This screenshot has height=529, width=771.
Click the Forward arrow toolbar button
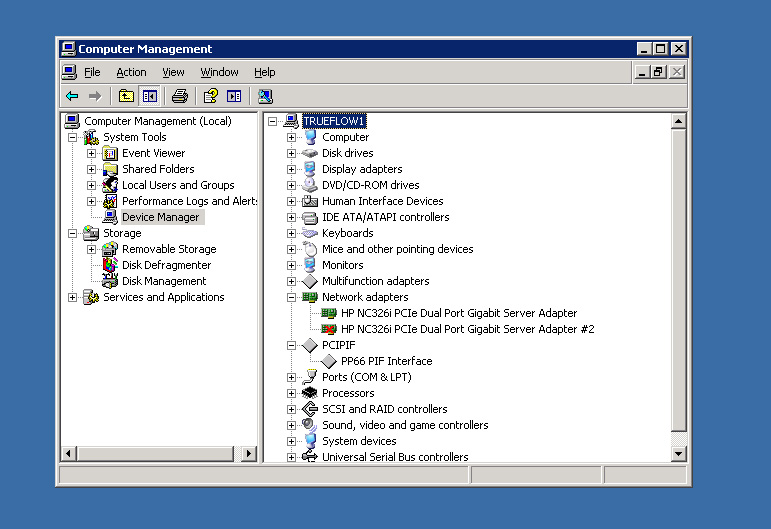point(95,96)
